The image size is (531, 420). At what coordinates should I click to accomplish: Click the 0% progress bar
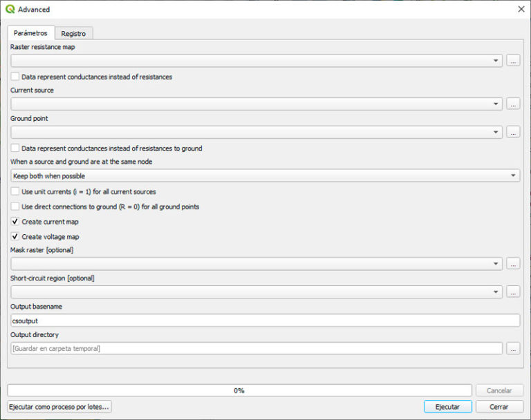click(x=239, y=390)
